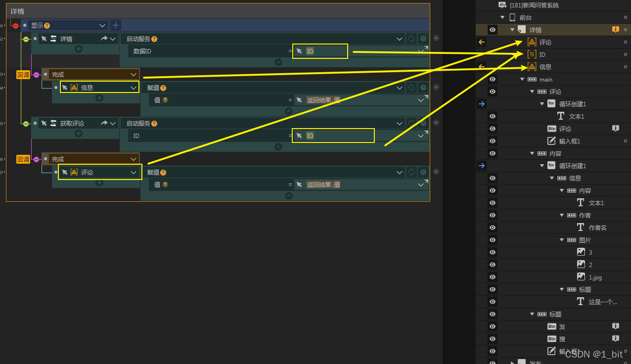The width and height of the screenshot is (631, 364).
Task: Click the 回调 badge for first 完成
Action: coord(23,75)
